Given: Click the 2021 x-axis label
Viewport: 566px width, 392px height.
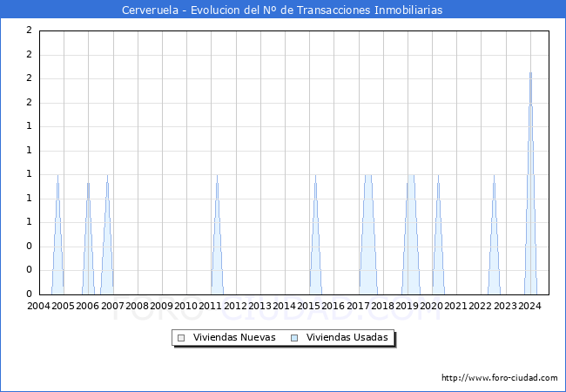Looking at the screenshot, I should click(x=455, y=306).
